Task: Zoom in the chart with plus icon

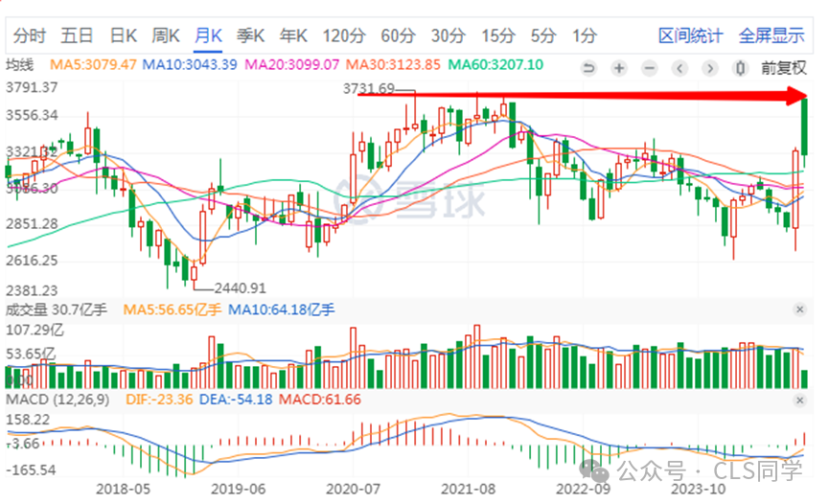Action: pos(619,68)
